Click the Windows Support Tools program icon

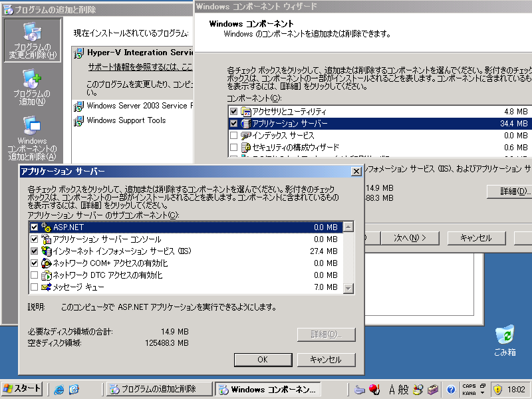tap(78, 120)
